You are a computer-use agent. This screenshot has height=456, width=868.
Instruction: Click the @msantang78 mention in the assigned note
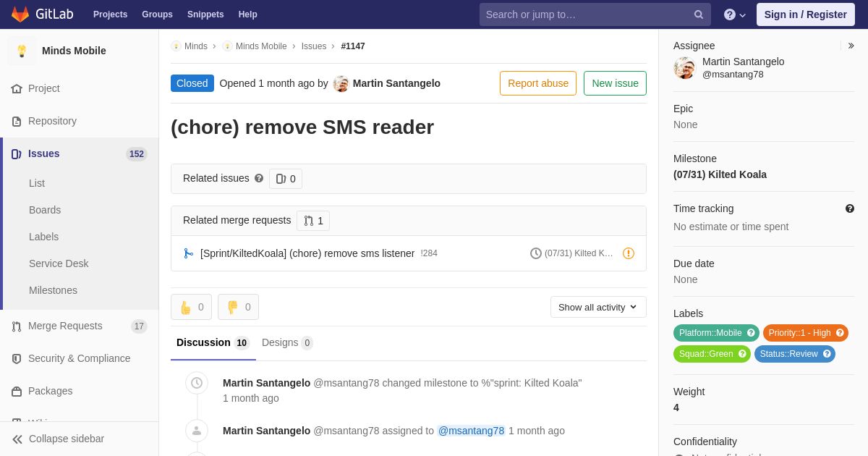point(471,431)
